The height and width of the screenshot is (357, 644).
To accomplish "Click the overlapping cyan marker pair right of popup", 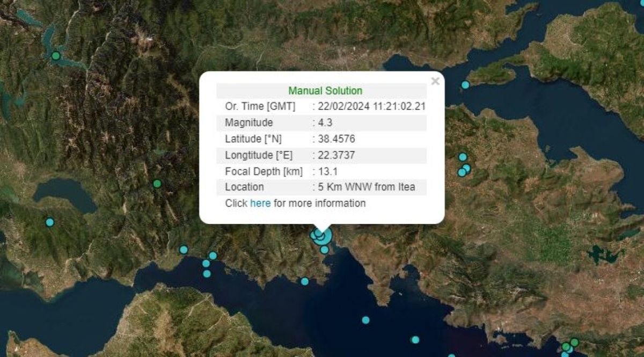I will click(x=464, y=170).
